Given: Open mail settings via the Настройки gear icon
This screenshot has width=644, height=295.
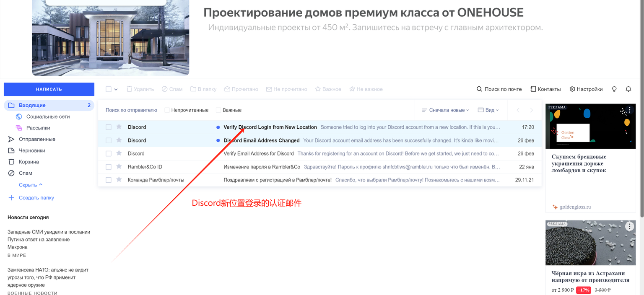Looking at the screenshot, I should pos(586,89).
